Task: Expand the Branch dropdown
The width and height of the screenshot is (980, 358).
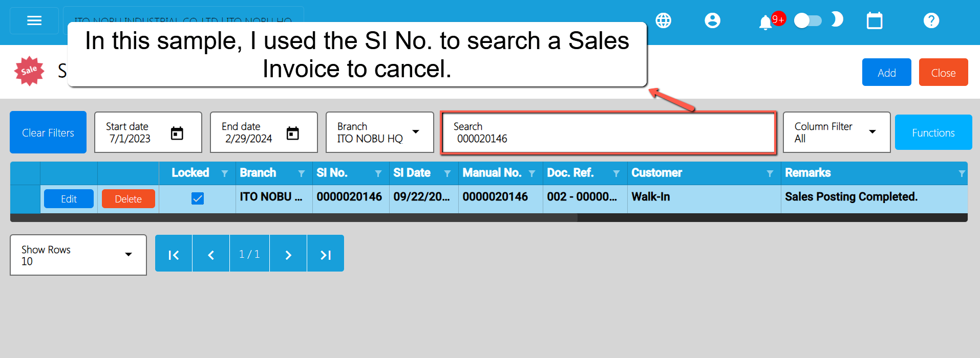Action: coord(416,132)
